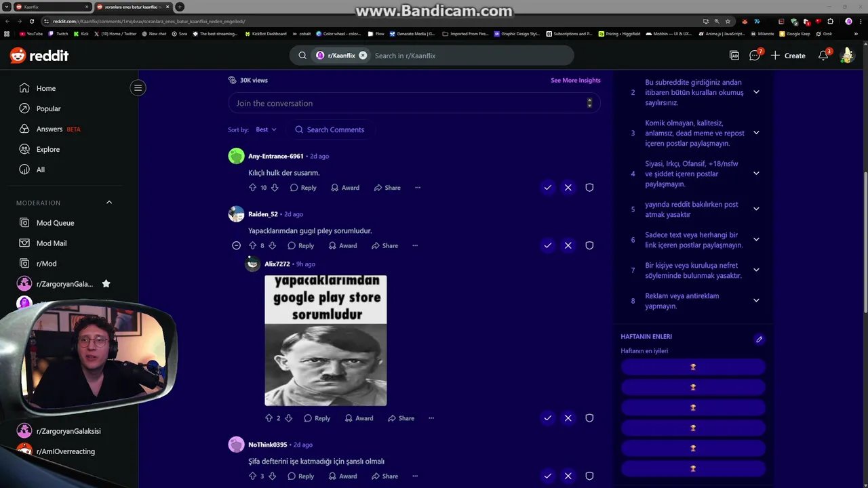This screenshot has width=868, height=488.
Task: Open the advertise icon in header
Action: (x=734, y=56)
